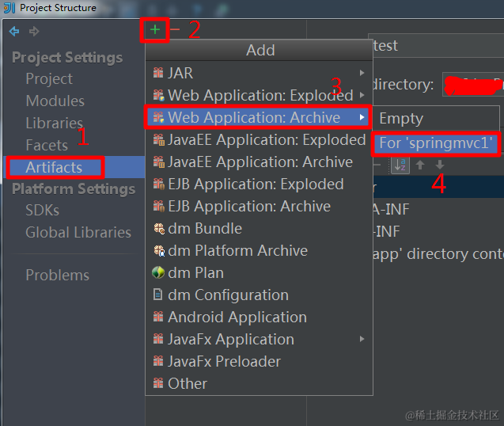
Task: Choose dm Plan from the list
Action: click(x=259, y=273)
